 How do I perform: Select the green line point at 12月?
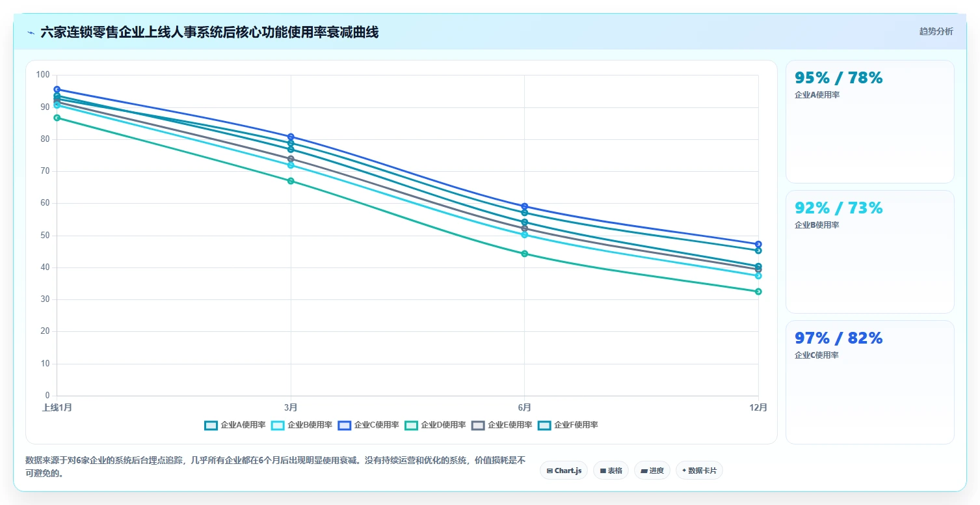pyautogui.click(x=758, y=292)
